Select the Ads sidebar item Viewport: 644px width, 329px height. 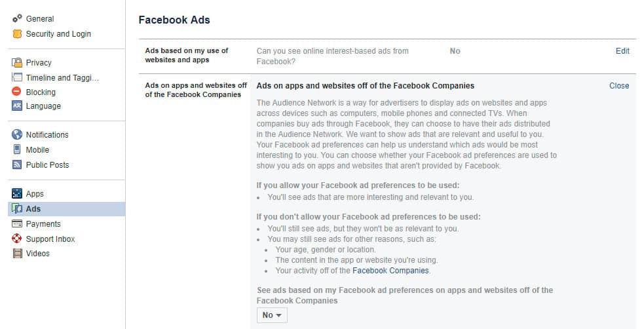click(x=33, y=209)
